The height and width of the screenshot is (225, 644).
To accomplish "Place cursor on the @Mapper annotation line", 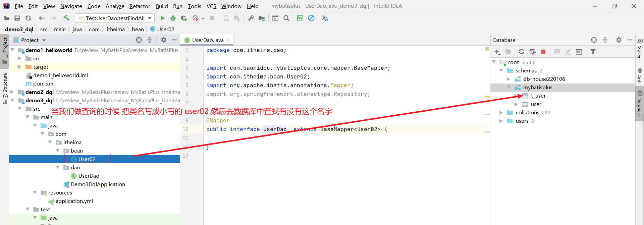I will pyautogui.click(x=218, y=120).
